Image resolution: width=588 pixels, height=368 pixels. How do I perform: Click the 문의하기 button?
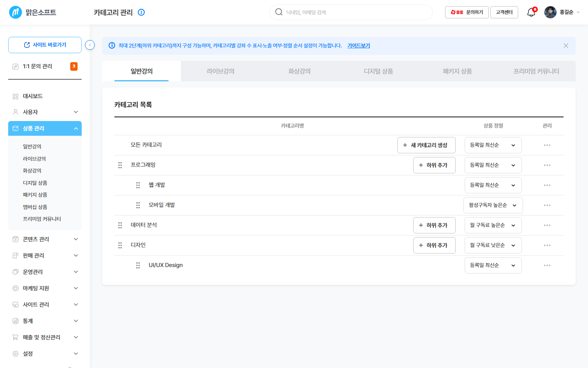click(467, 12)
